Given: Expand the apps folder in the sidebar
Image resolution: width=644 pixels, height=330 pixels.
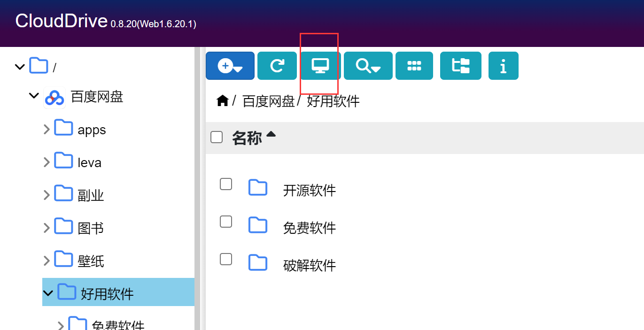Looking at the screenshot, I should [x=46, y=129].
